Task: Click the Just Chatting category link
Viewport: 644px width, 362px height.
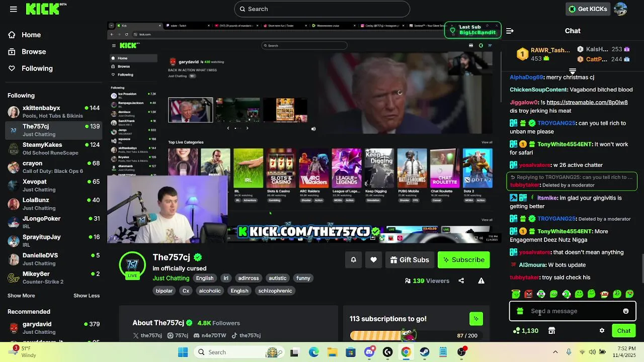Action: [171, 279]
